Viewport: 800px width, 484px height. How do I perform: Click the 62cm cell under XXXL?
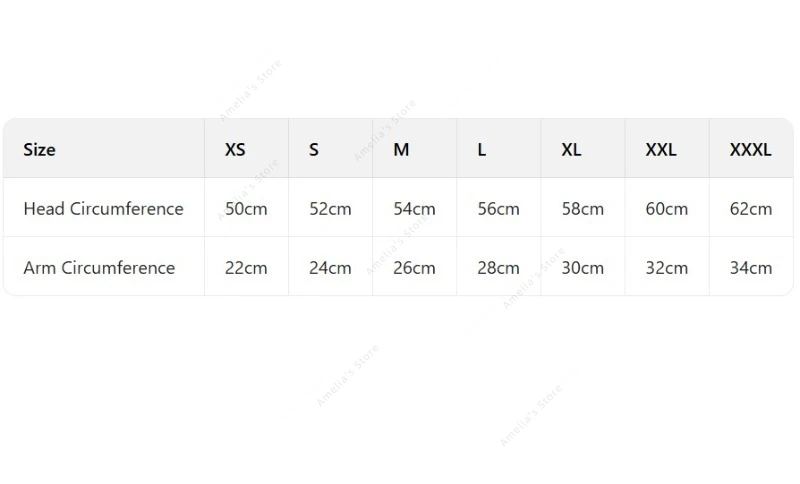click(x=751, y=209)
